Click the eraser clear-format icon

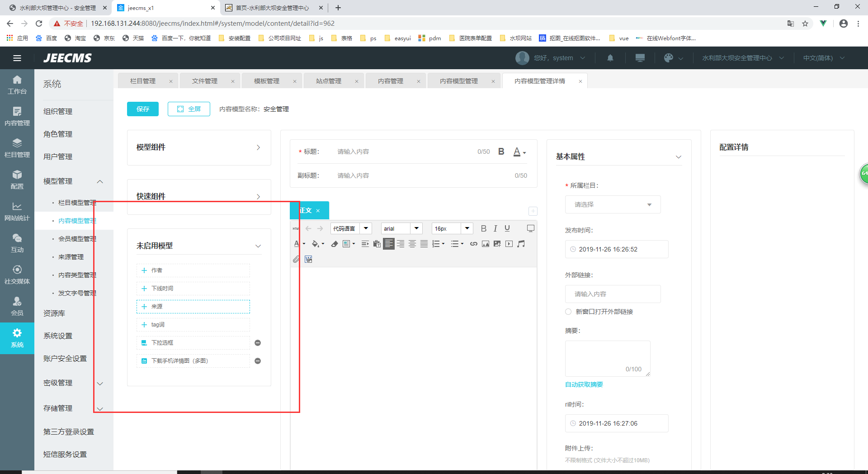click(334, 244)
